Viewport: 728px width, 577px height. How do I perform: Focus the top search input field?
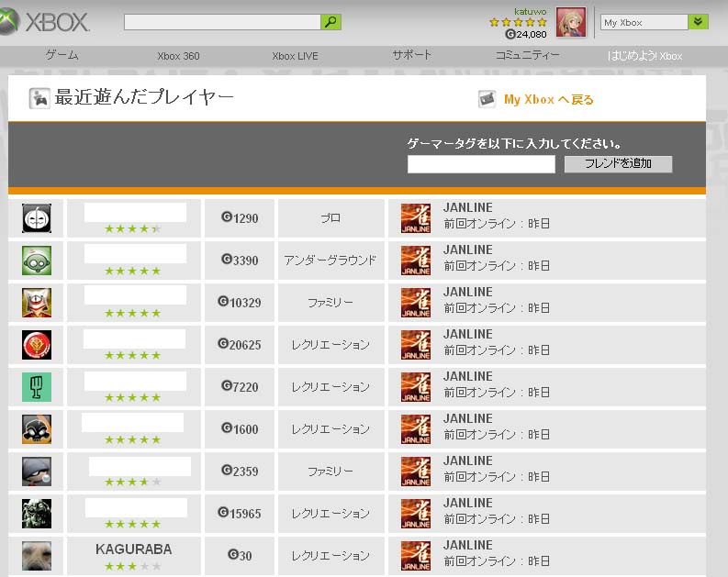[x=222, y=22]
